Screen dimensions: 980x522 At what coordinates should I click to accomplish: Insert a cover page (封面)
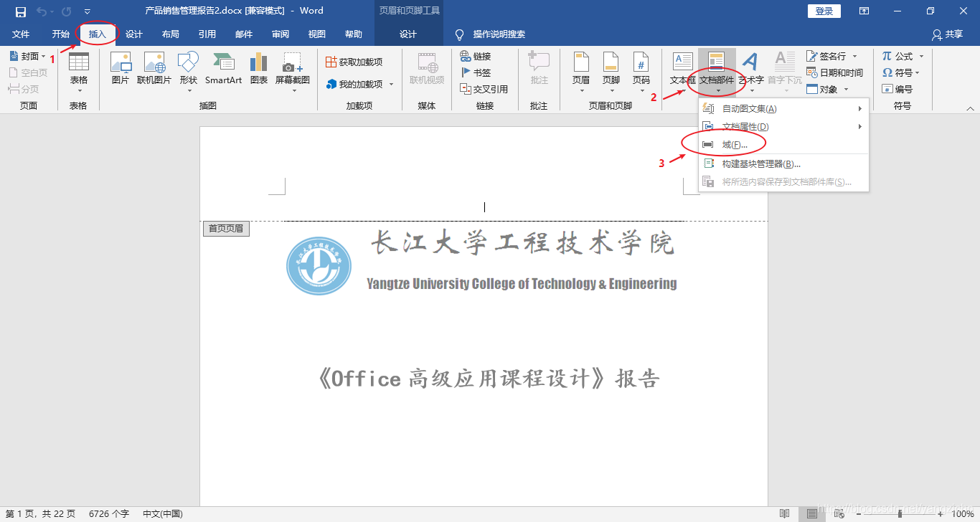click(x=28, y=56)
